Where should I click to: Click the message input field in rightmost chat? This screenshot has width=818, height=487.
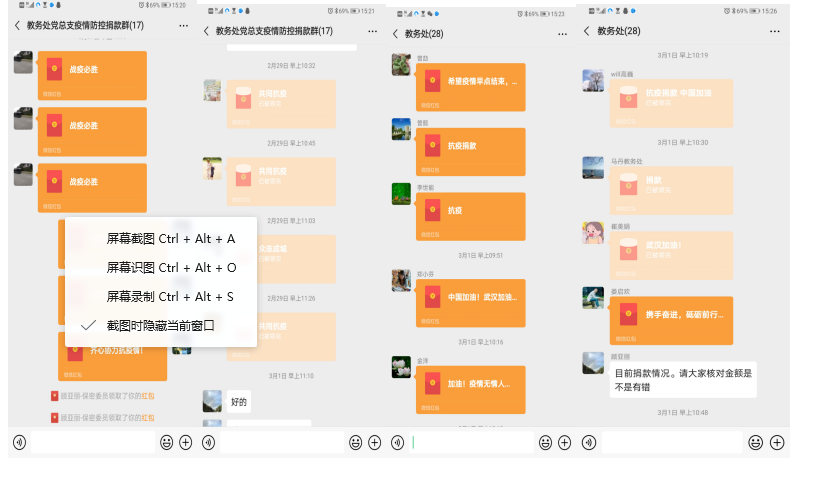tap(670, 442)
